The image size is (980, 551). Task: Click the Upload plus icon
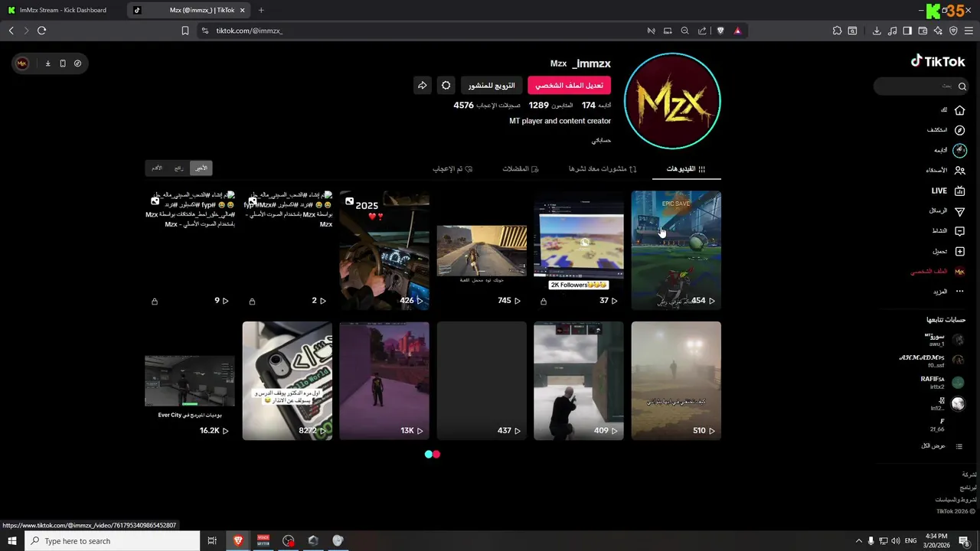point(959,251)
